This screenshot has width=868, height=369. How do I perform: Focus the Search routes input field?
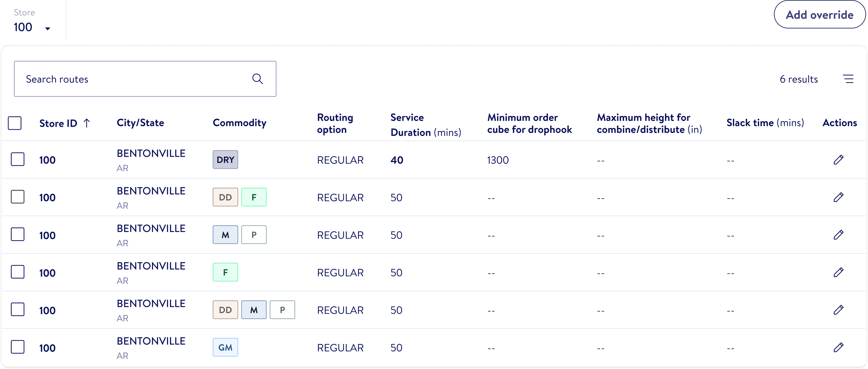135,79
